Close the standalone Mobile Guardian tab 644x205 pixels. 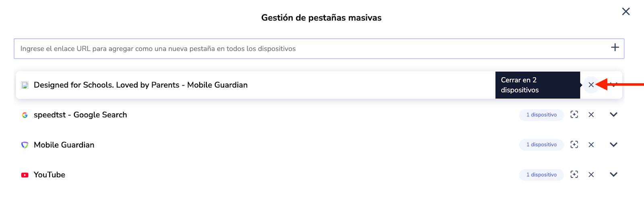[591, 145]
